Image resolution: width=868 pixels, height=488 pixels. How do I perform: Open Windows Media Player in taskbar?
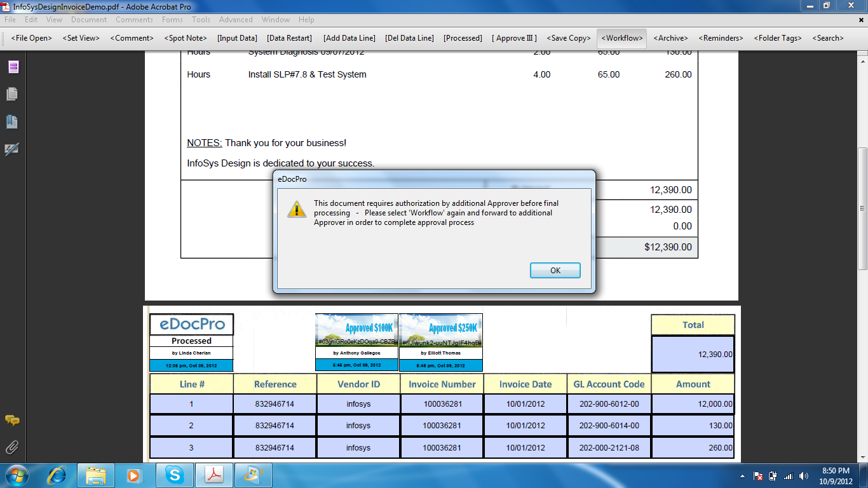point(134,475)
